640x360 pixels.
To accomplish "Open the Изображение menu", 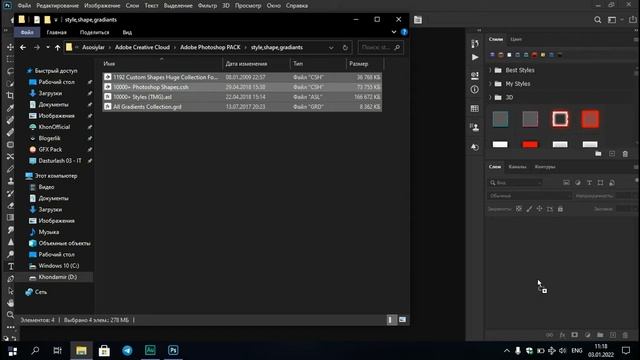I will pos(102,6).
